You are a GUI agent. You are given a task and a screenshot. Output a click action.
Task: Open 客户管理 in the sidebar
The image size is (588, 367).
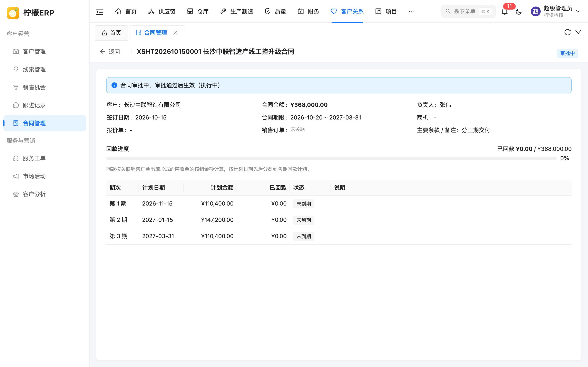pos(45,51)
